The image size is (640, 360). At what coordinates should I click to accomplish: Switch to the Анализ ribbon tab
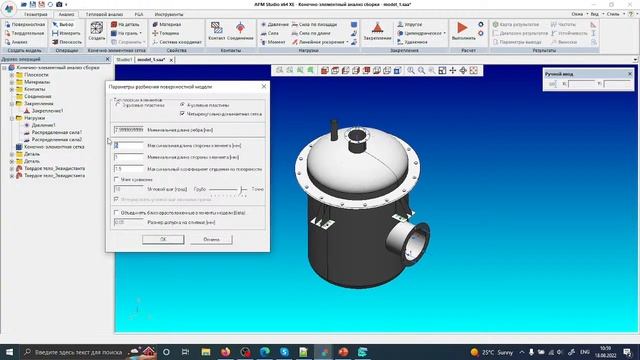pyautogui.click(x=66, y=14)
